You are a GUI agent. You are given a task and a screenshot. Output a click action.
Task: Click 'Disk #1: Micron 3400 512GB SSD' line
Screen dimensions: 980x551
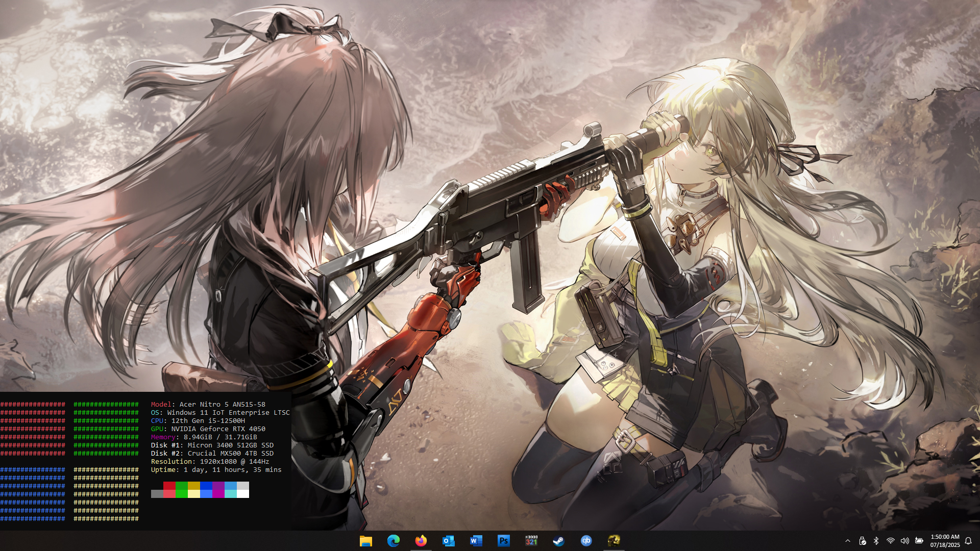(212, 445)
